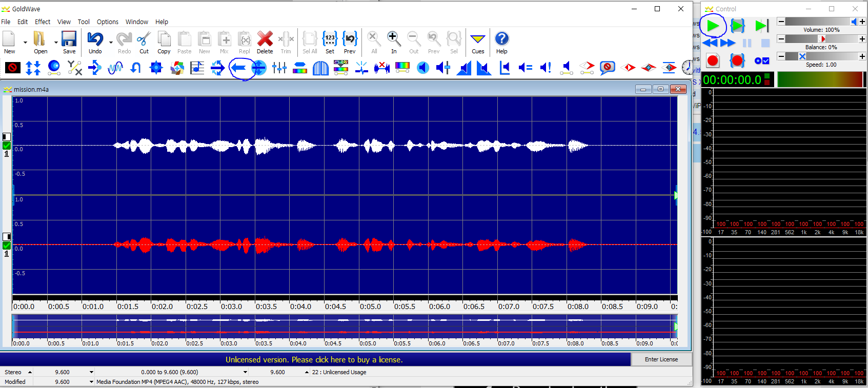This screenshot has width=868, height=388.
Task: Click the Enter License button
Action: tap(661, 359)
